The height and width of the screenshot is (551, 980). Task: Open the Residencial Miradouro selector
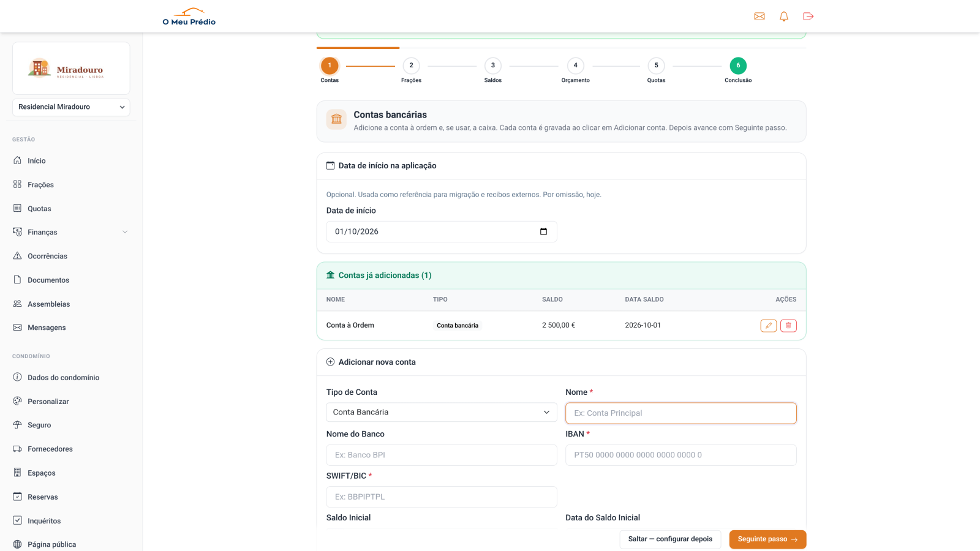[71, 107]
